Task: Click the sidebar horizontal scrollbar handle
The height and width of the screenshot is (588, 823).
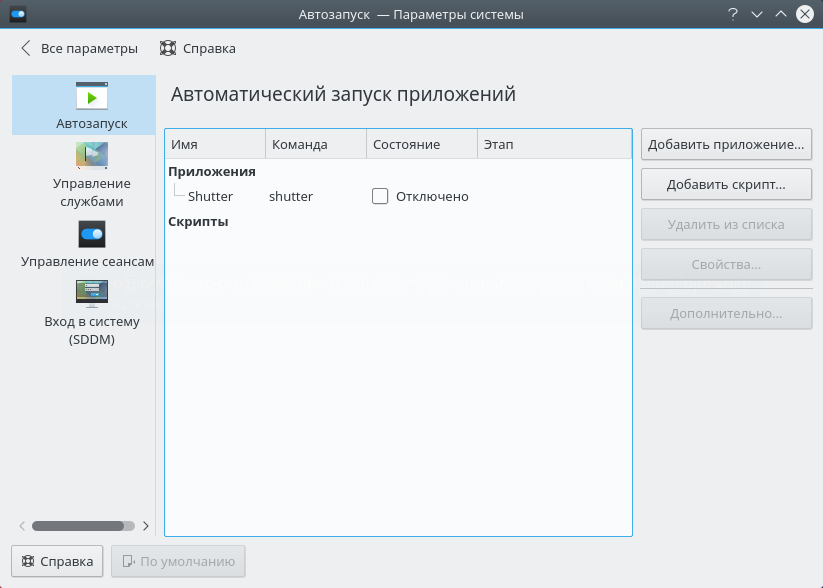Action: [x=78, y=526]
